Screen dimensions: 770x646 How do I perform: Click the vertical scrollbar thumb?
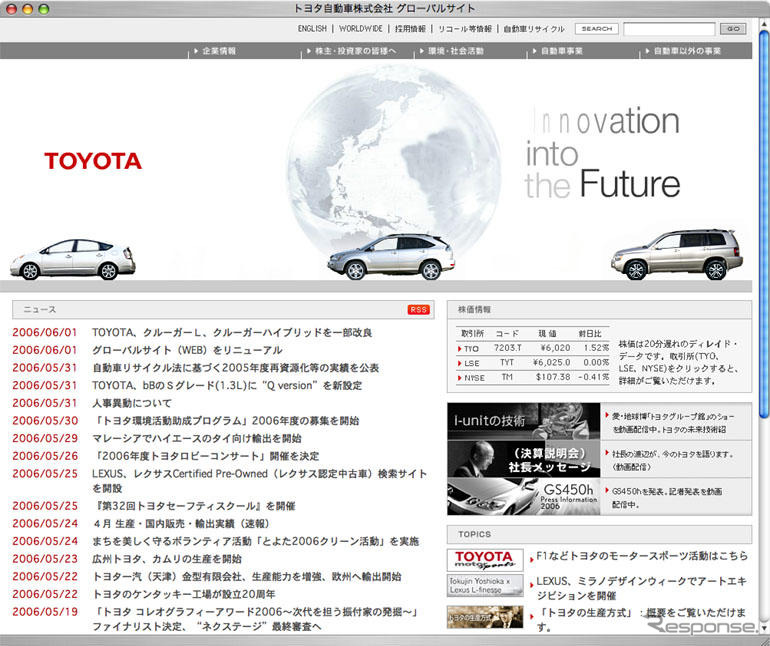pyautogui.click(x=764, y=224)
